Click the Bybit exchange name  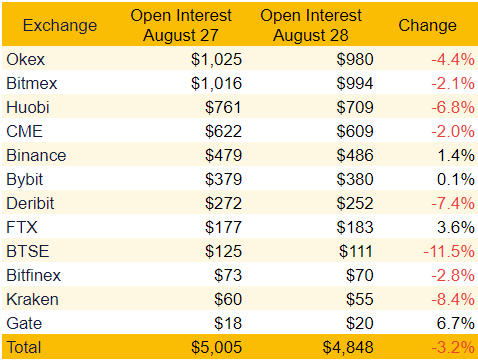pos(25,179)
